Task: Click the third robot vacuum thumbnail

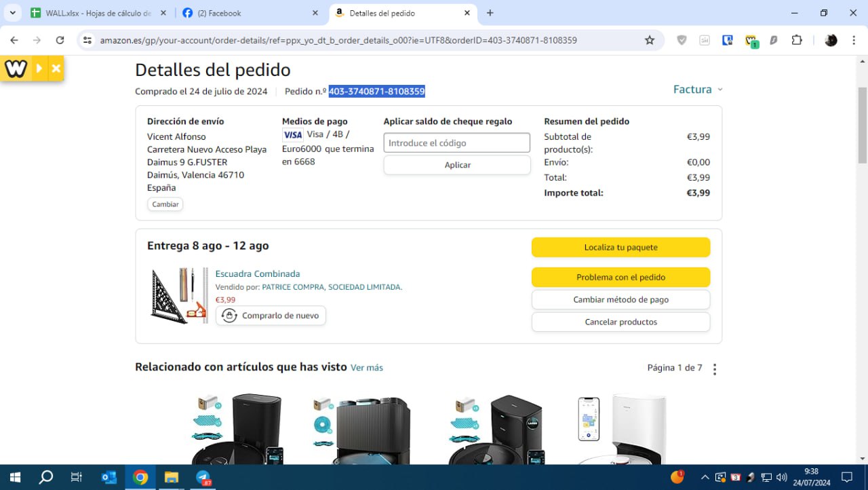Action: [x=496, y=429]
